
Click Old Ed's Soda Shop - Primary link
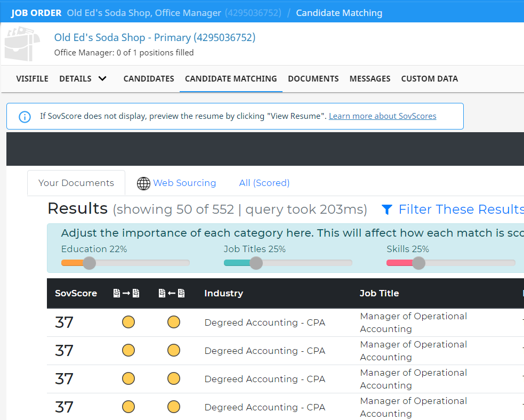[x=155, y=37]
